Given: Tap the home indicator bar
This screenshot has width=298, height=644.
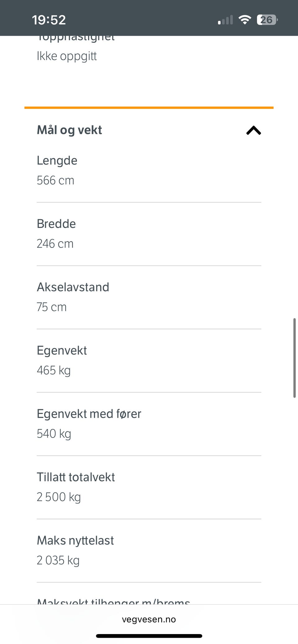Looking at the screenshot, I should tap(149, 636).
